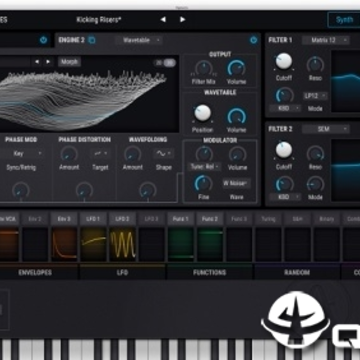
Task: Click the knob below Phase Distortion
Action: coord(84,191)
